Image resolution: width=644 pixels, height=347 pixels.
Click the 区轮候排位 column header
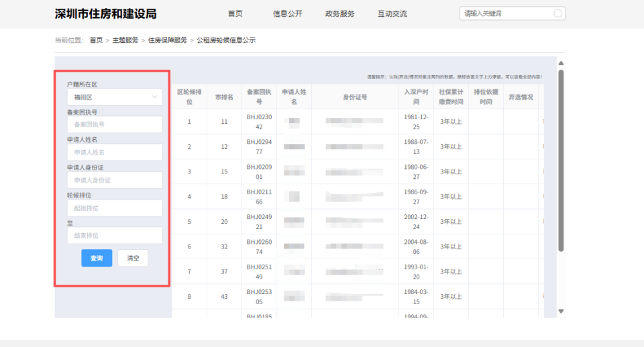[189, 97]
